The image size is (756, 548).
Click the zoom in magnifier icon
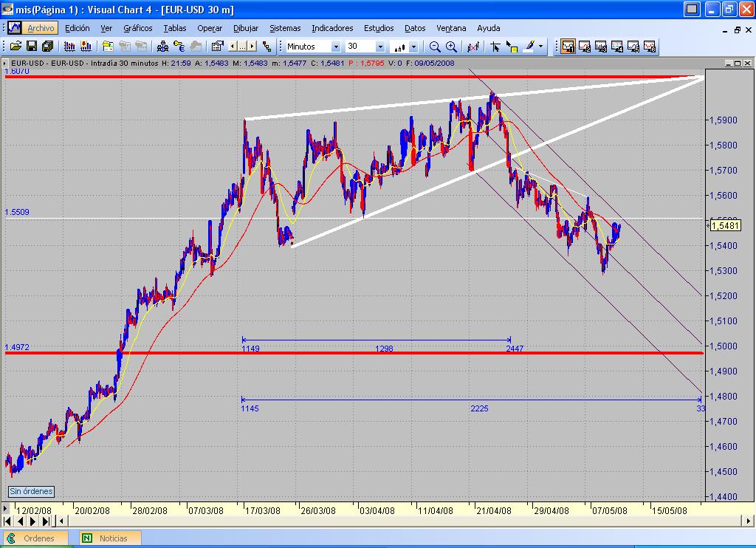[x=451, y=47]
